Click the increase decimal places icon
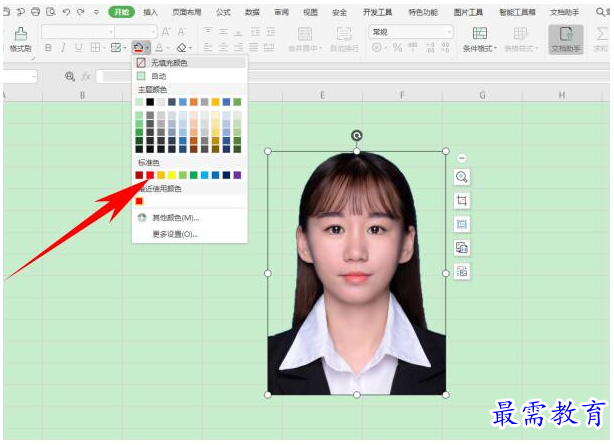Viewport: 614px width, 445px height. 430,48
